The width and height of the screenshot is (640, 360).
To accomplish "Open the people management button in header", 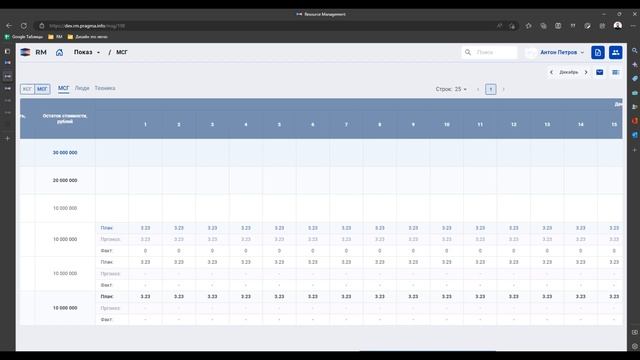I will [x=616, y=52].
